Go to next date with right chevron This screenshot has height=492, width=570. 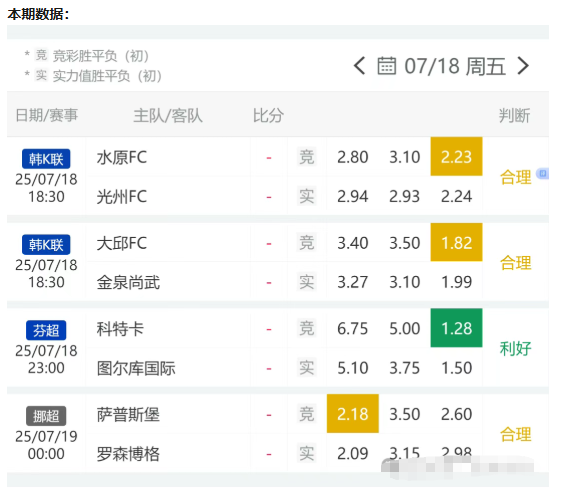pyautogui.click(x=523, y=66)
